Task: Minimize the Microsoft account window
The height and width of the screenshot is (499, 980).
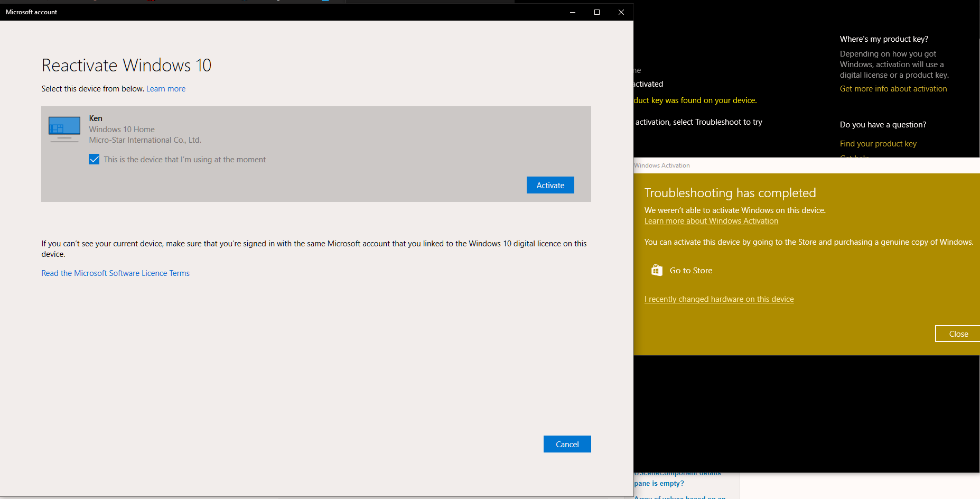Action: (x=573, y=12)
